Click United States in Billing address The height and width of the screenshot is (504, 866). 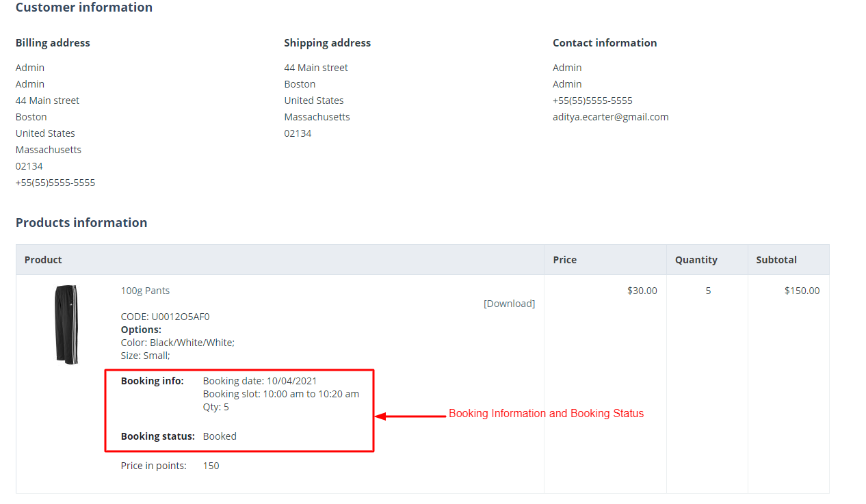(45, 133)
